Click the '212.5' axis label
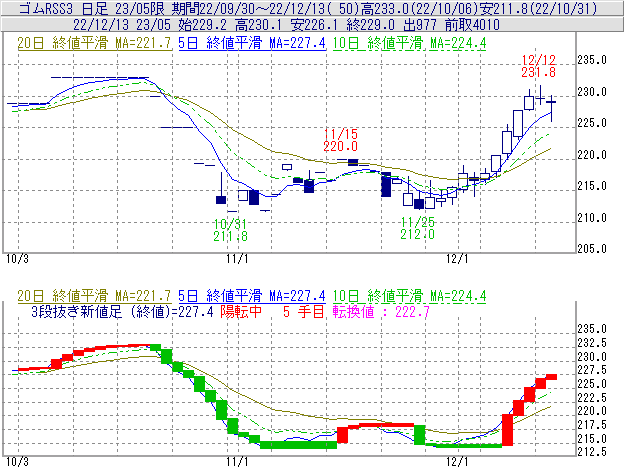The image size is (624, 475). coord(592,452)
